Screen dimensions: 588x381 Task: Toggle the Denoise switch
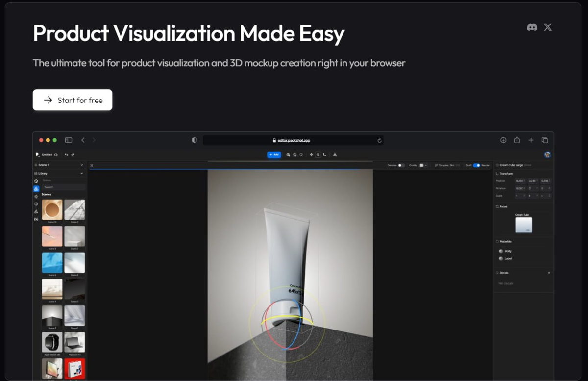[401, 165]
